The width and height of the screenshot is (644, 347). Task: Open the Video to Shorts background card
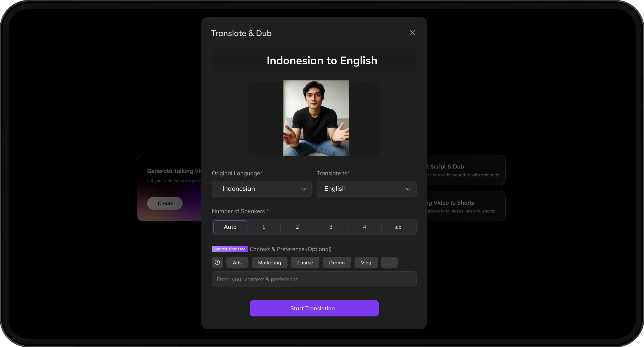pyautogui.click(x=466, y=206)
